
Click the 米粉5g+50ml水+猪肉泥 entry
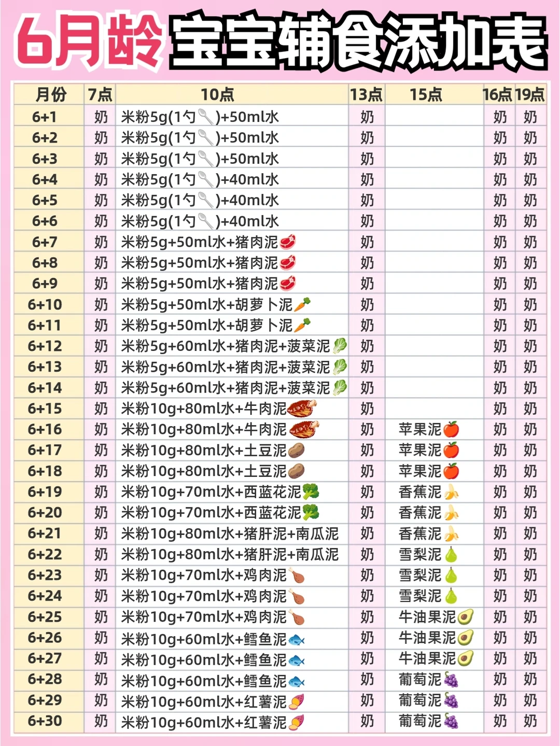[202, 242]
